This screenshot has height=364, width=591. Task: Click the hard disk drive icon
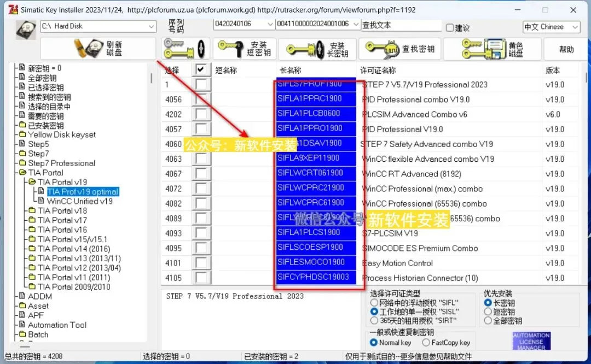click(26, 30)
